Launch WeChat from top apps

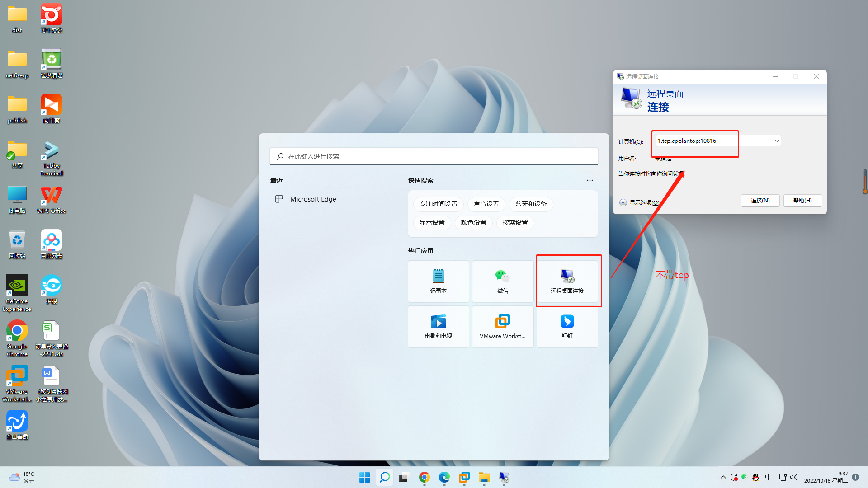pos(502,281)
